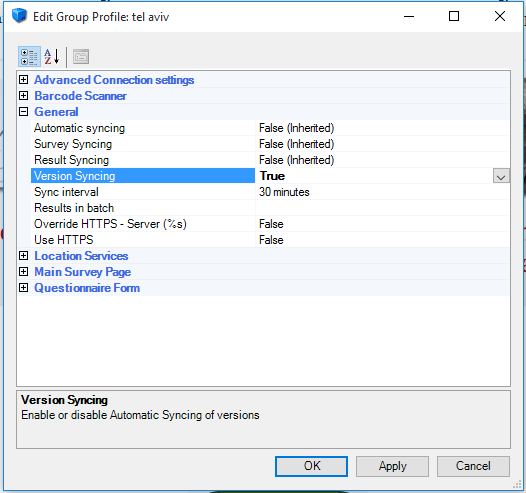This screenshot has height=493, width=526.
Task: Open the Version Syncing value dropdown
Action: pos(501,176)
